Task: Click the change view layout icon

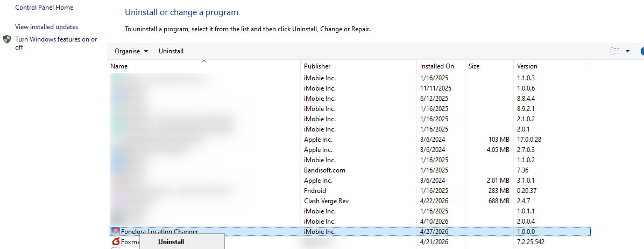Action: tap(615, 51)
